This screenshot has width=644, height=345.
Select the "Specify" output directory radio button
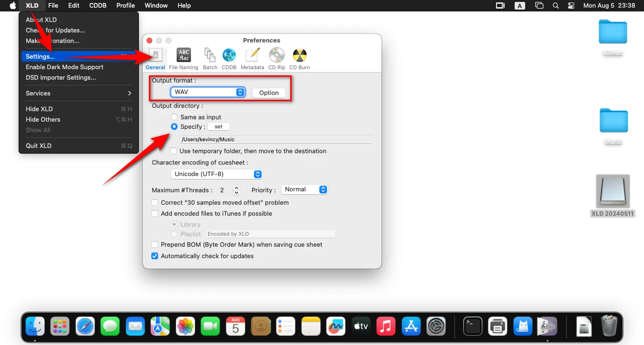coord(174,126)
